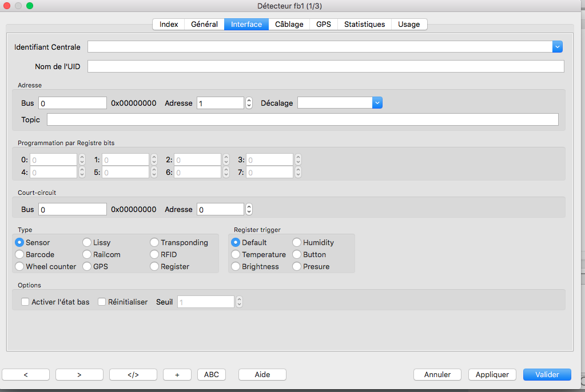Go to the Usage tab
585x392 pixels.
pos(409,24)
